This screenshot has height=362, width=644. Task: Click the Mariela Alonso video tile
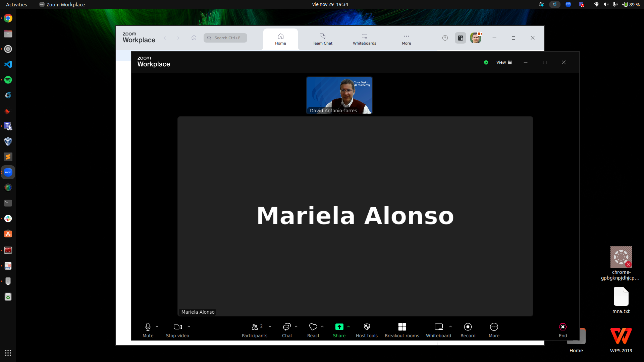(355, 216)
